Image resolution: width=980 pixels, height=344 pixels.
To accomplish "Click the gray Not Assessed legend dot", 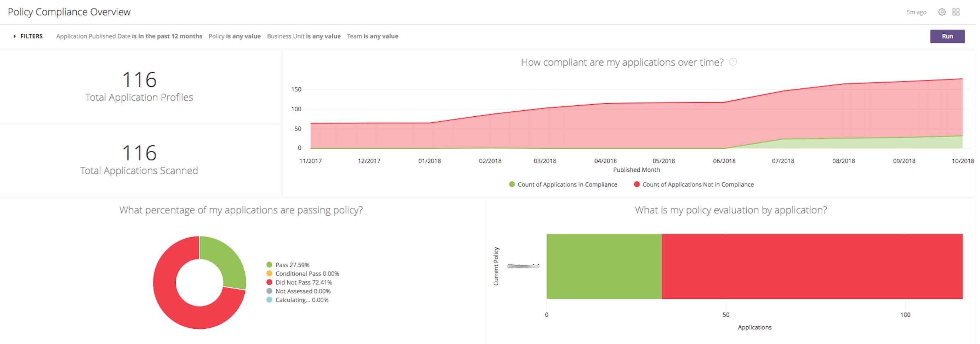I will point(269,291).
